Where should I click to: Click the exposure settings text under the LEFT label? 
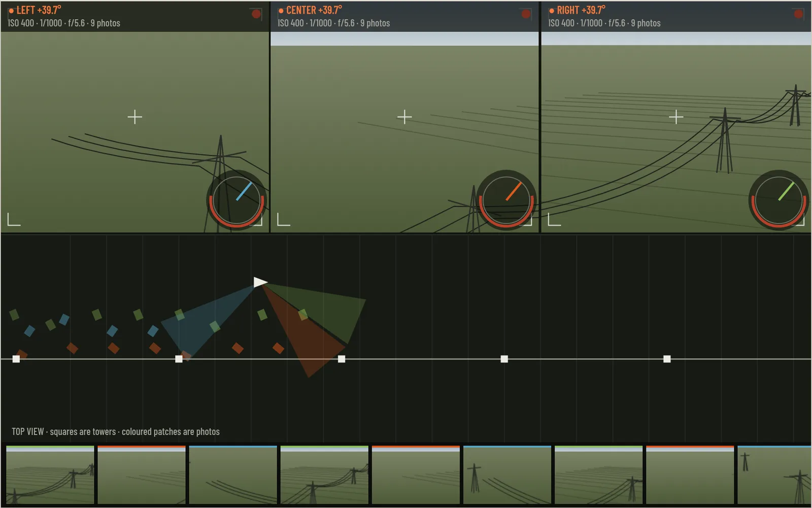pos(64,23)
